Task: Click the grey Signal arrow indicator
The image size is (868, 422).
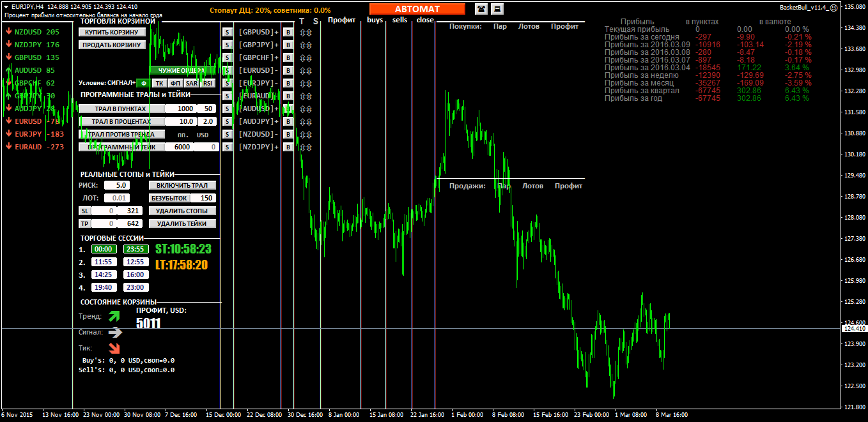Action: click(114, 332)
